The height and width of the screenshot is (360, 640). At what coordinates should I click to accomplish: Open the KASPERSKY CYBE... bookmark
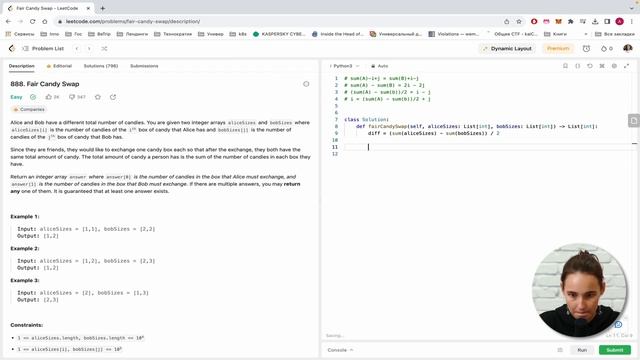coord(279,34)
